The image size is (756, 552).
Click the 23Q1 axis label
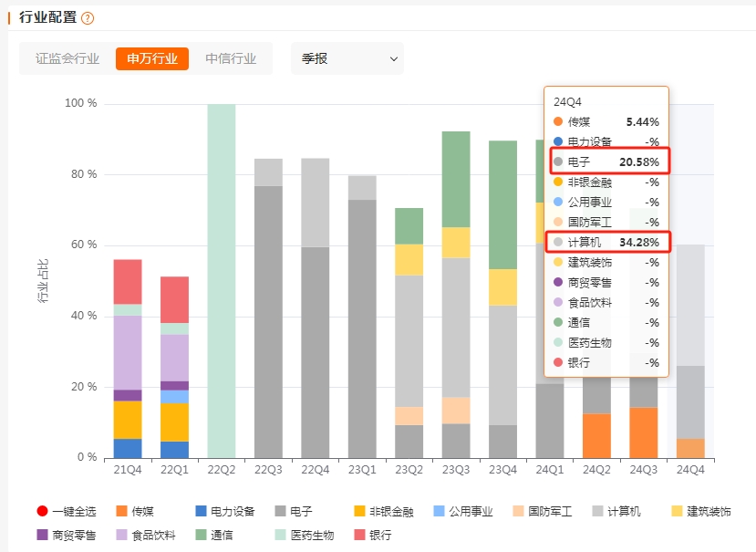click(x=362, y=470)
